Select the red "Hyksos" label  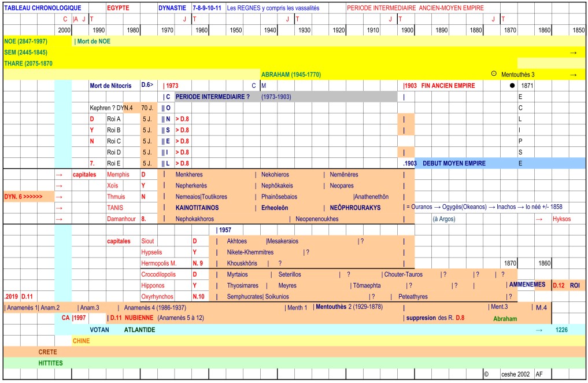pyautogui.click(x=562, y=219)
